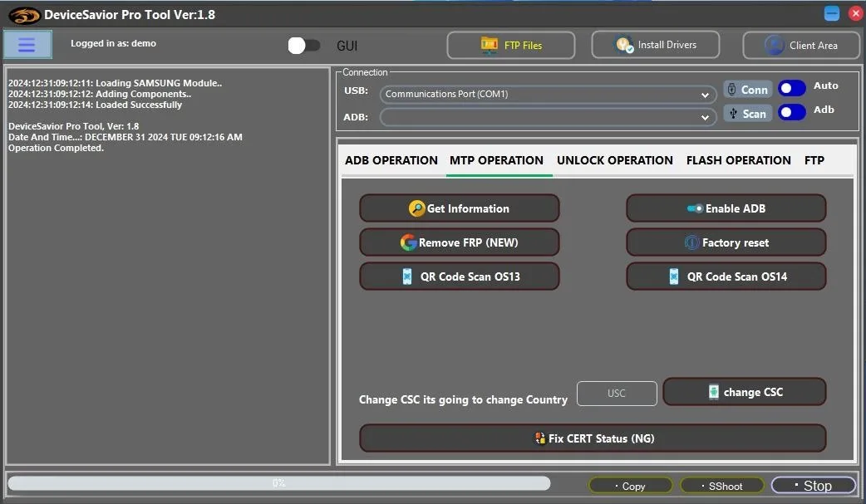866x504 pixels.
Task: Click the Conn button
Action: coord(748,90)
